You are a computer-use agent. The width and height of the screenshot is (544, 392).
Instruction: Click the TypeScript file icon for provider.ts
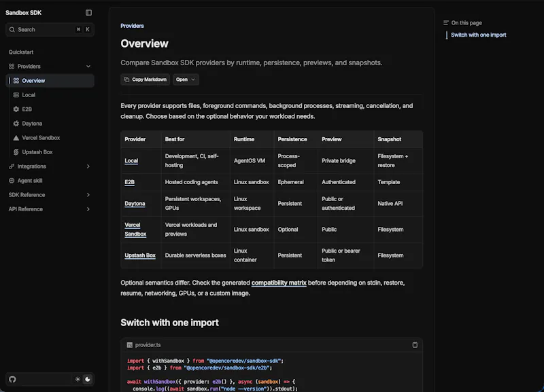(129, 345)
